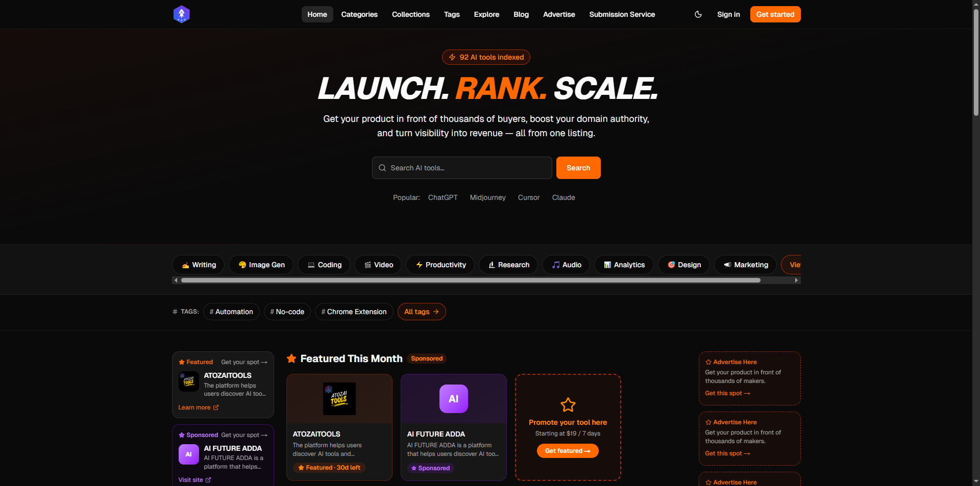This screenshot has width=980, height=486.
Task: Click the horizontal category scrollbar thumb
Action: tap(471, 280)
